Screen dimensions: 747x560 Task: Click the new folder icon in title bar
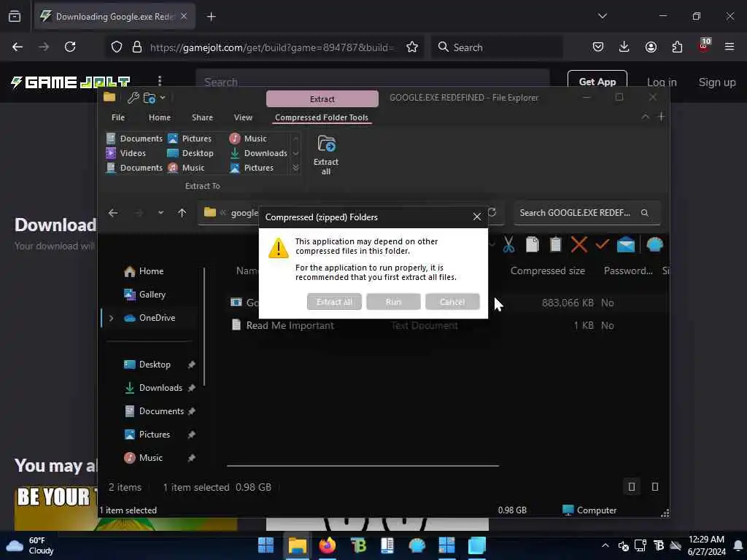(149, 98)
